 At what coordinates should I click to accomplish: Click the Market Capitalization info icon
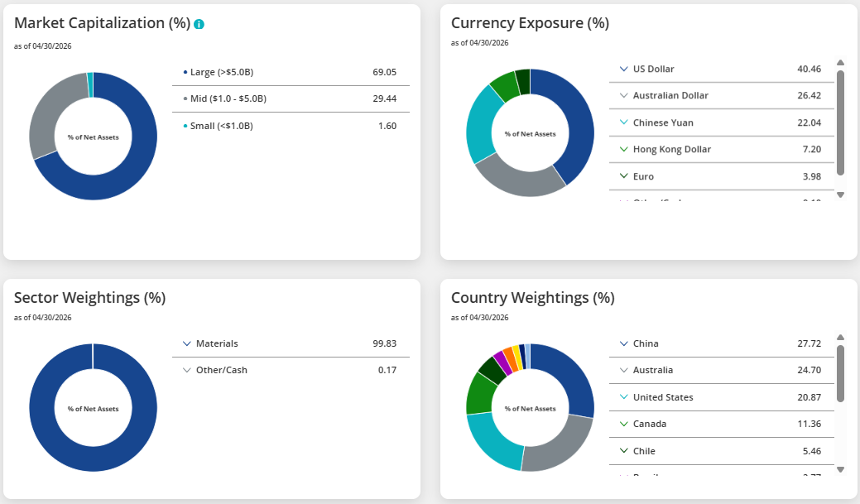pos(199,24)
